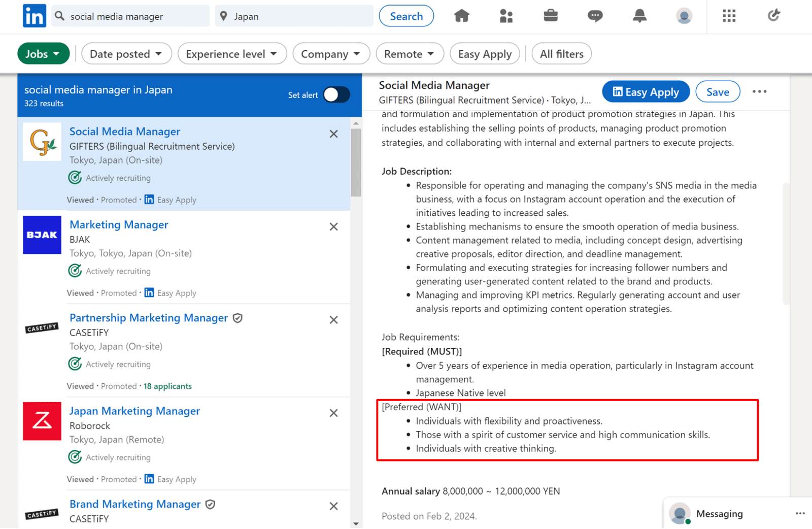
Task: Open the green Jobs dropdown menu
Action: pyautogui.click(x=43, y=54)
